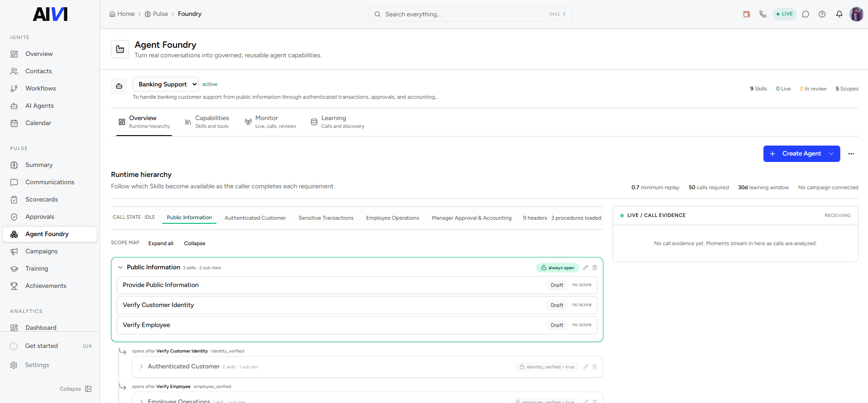
Task: Switch to the Capabilities tab
Action: (207, 122)
